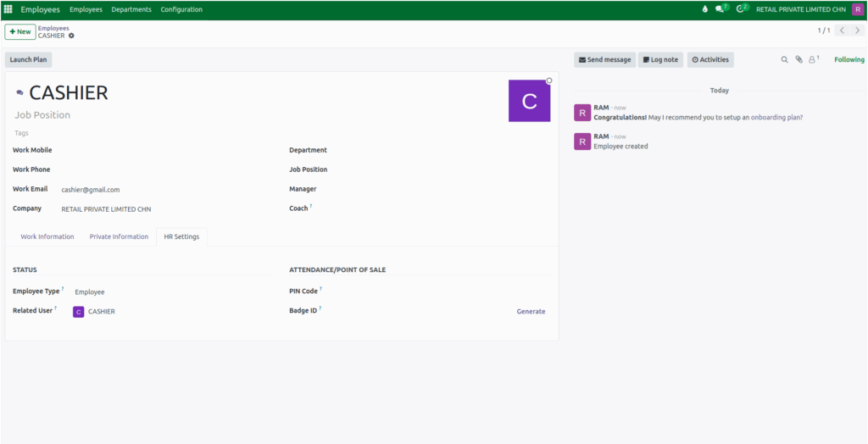Click the Employee Type help question mark
868x444 pixels.
point(63,289)
